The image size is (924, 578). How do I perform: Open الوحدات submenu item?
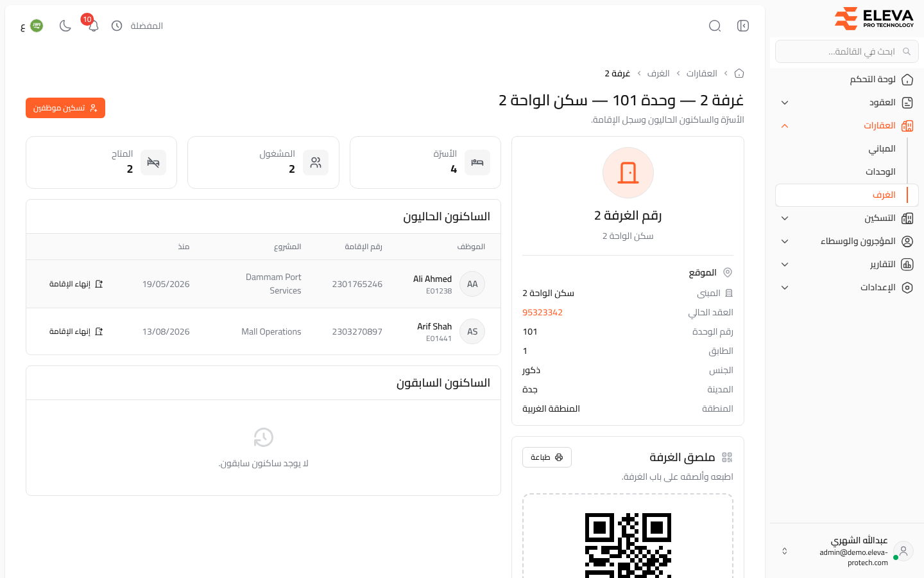[x=880, y=172]
